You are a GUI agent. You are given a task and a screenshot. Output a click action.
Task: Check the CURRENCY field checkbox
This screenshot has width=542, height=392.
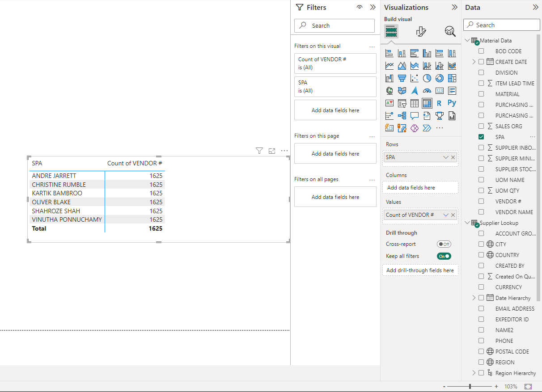481,287
